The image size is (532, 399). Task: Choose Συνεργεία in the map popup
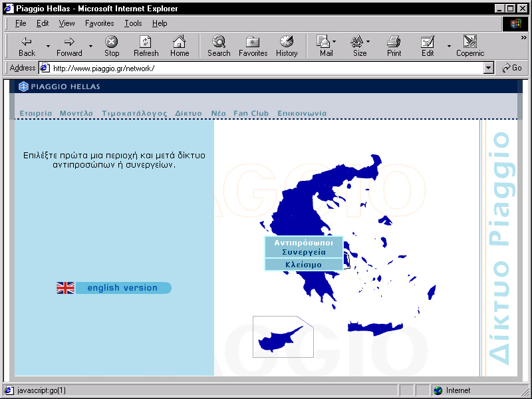[304, 252]
